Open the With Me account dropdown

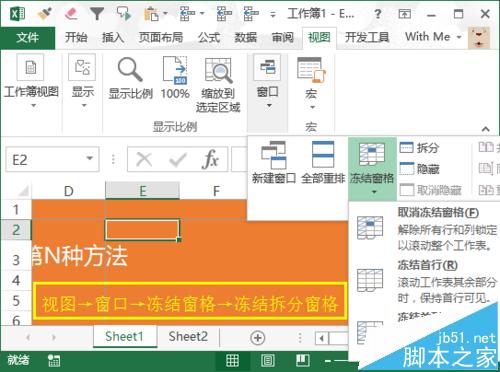click(433, 37)
